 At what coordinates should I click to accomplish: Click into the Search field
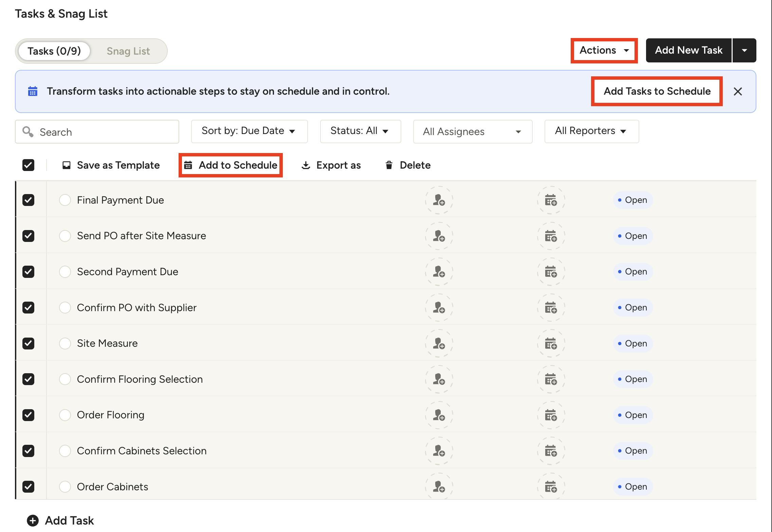point(102,132)
